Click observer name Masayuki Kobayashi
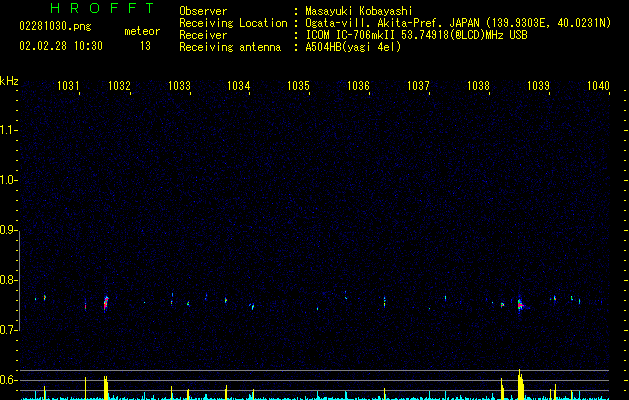 pos(359,11)
